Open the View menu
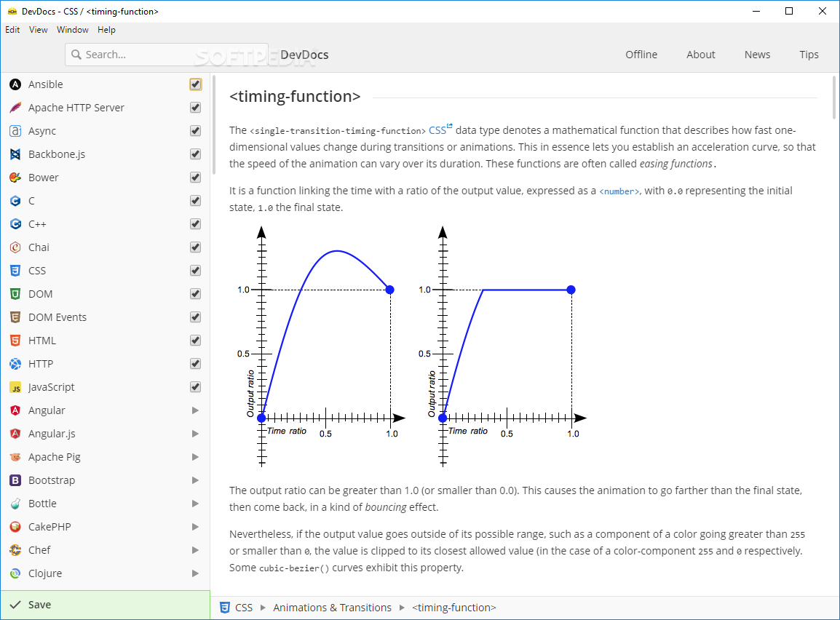The height and width of the screenshot is (620, 840). pyautogui.click(x=38, y=30)
